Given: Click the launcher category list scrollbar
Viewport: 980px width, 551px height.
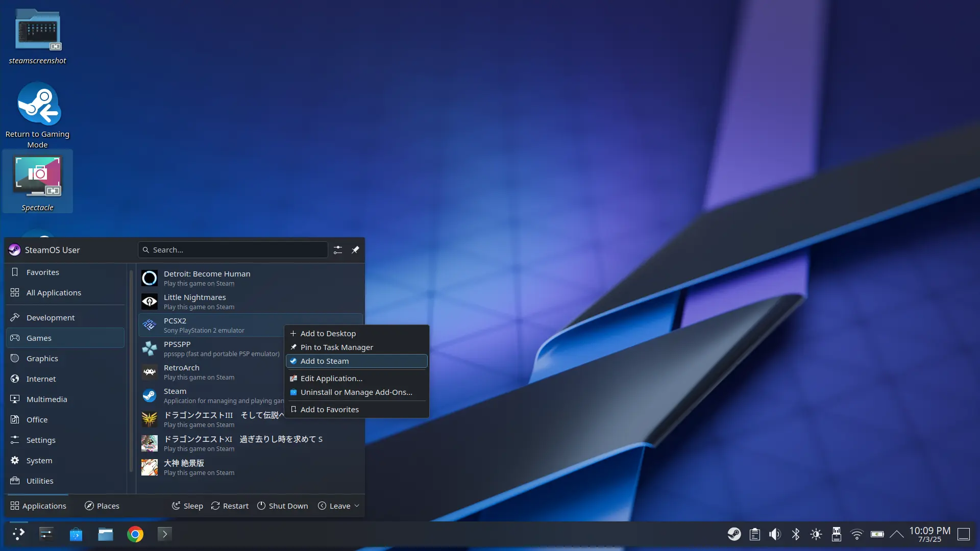Looking at the screenshot, I should pyautogui.click(x=131, y=371).
